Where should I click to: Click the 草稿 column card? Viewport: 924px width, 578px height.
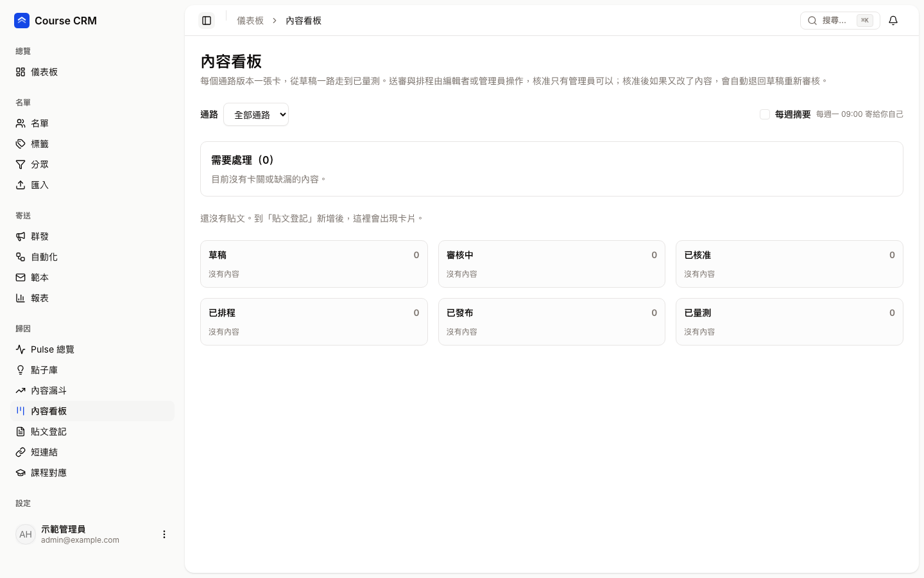(x=314, y=264)
